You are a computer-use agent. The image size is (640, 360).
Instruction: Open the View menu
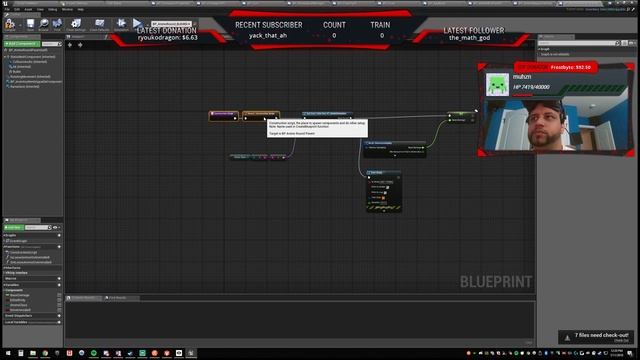[40, 9]
